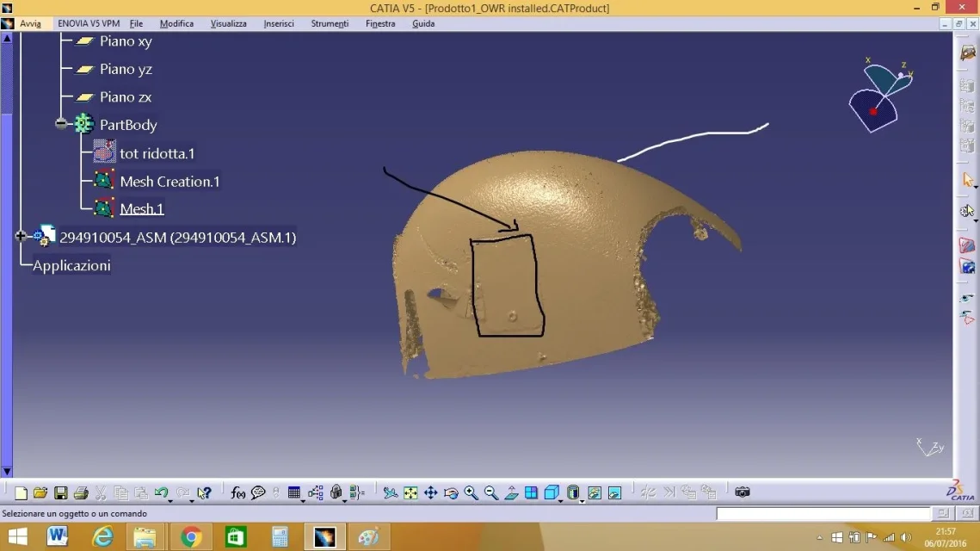
Task: Open the Guida help menu
Action: (x=423, y=23)
